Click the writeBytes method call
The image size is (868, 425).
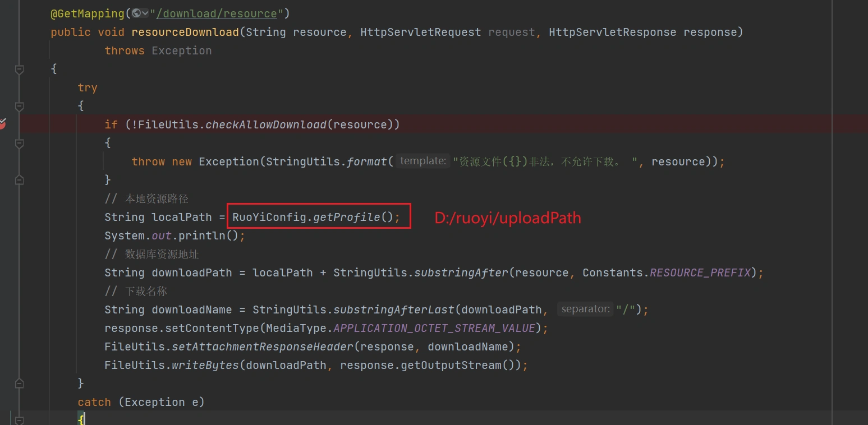click(205, 365)
